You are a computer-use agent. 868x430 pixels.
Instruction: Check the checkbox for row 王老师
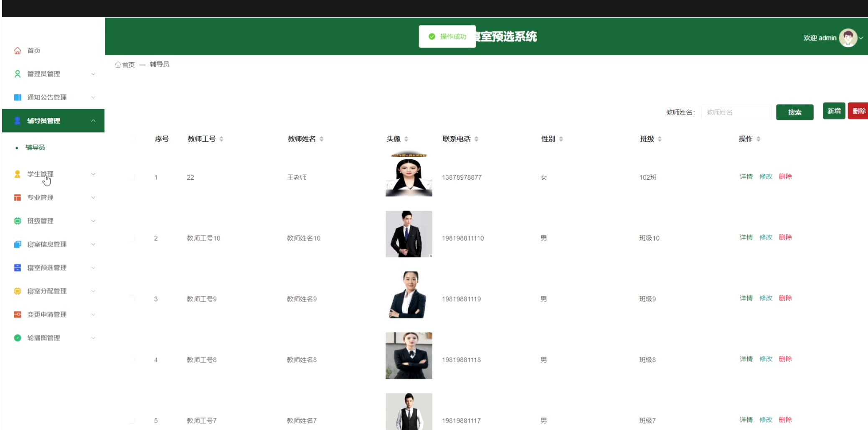pos(132,178)
